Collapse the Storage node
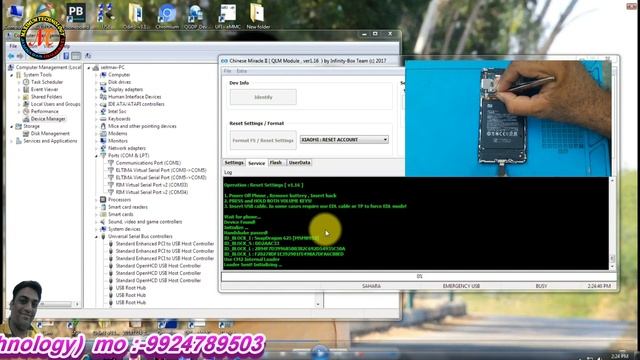The height and width of the screenshot is (360, 640). 11,127
